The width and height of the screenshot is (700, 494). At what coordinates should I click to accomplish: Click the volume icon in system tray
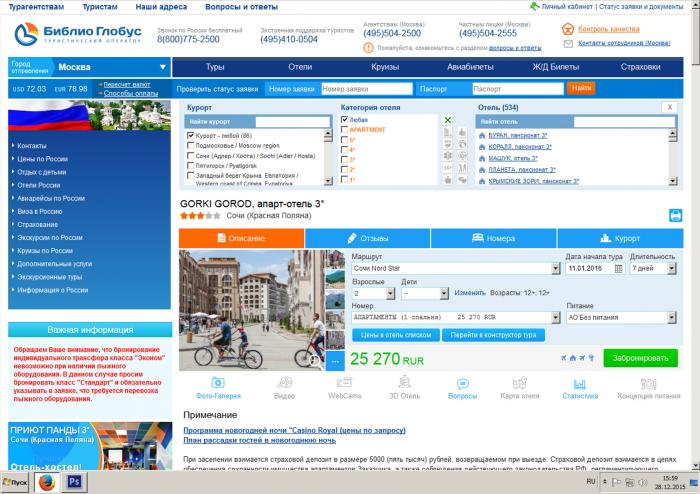click(642, 482)
